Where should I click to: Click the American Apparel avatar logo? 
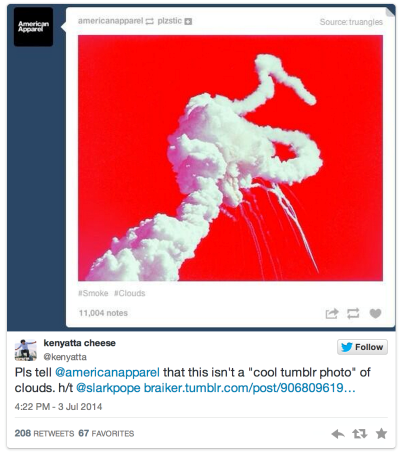point(33,27)
